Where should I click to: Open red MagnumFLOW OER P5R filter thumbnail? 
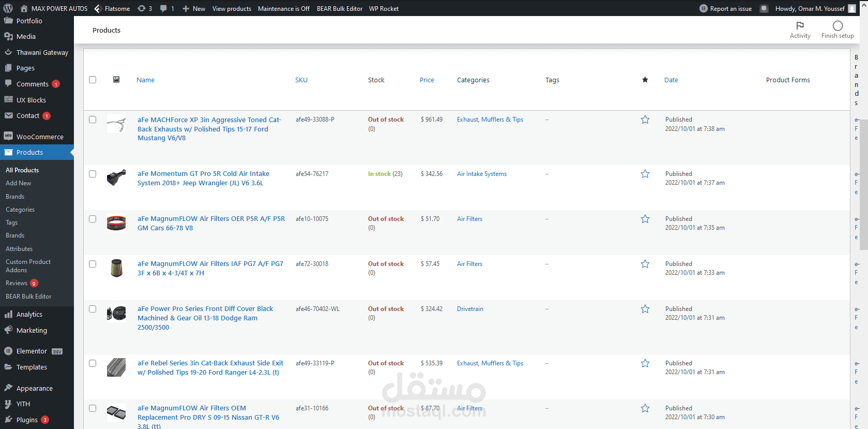pos(116,223)
